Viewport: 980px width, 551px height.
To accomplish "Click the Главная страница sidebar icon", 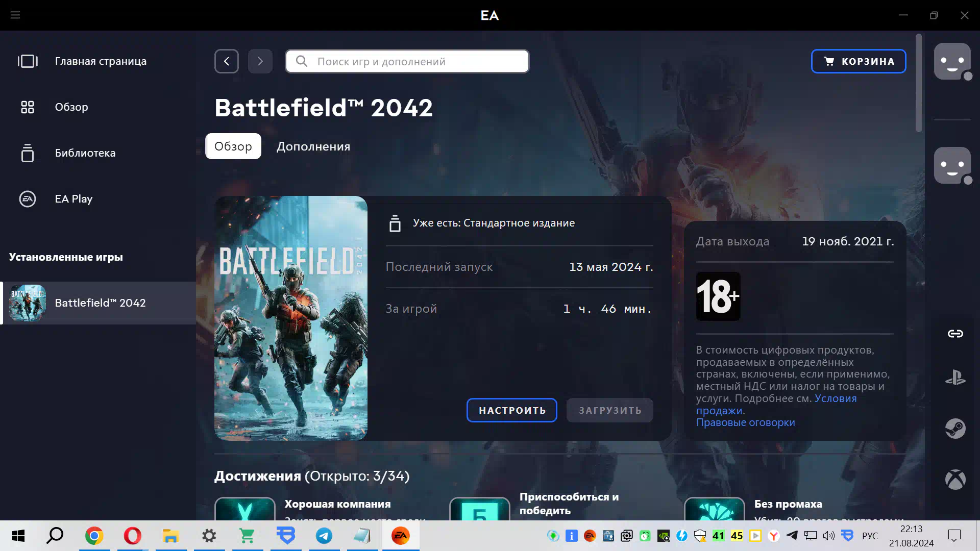I will click(28, 61).
